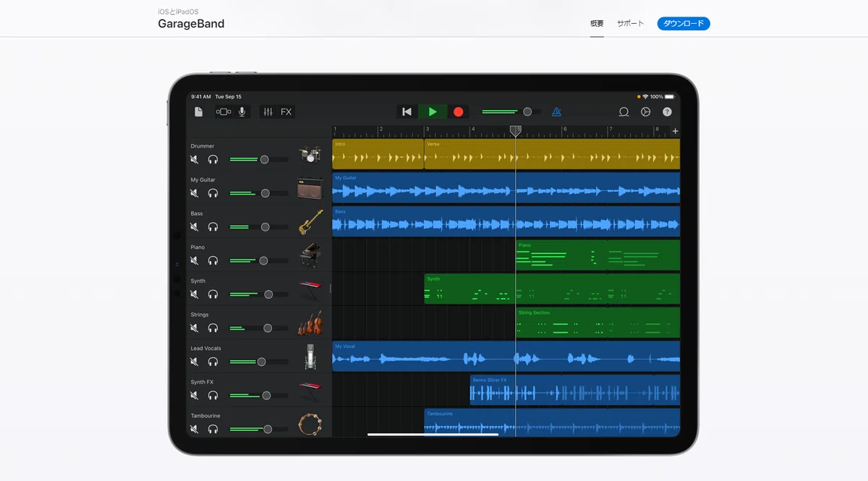Screen dimensions: 868x481
Task: Mute the Synth FX track
Action: point(195,396)
